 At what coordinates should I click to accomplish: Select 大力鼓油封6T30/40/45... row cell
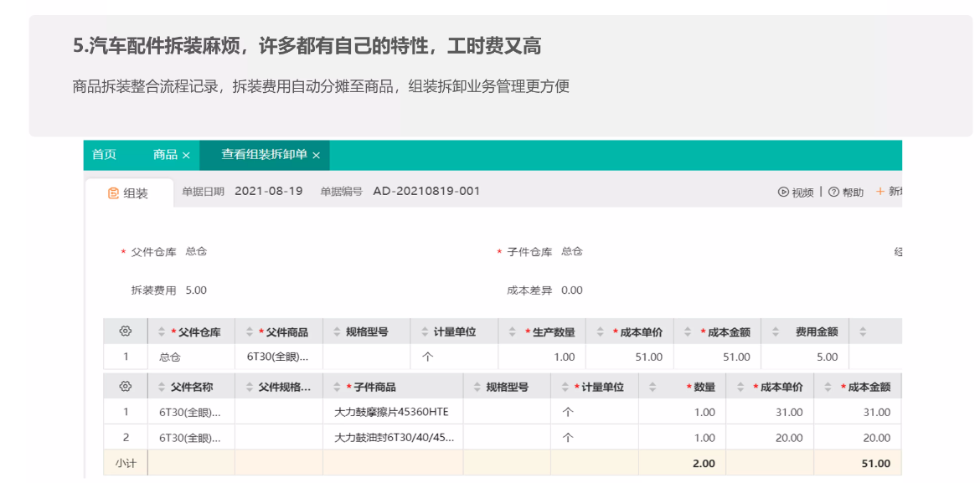click(393, 437)
